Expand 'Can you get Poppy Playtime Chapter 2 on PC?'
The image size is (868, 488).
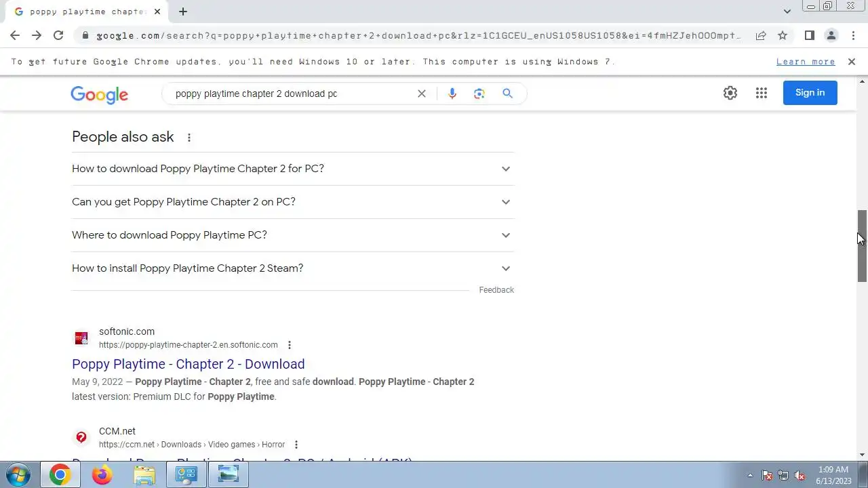[x=293, y=202]
